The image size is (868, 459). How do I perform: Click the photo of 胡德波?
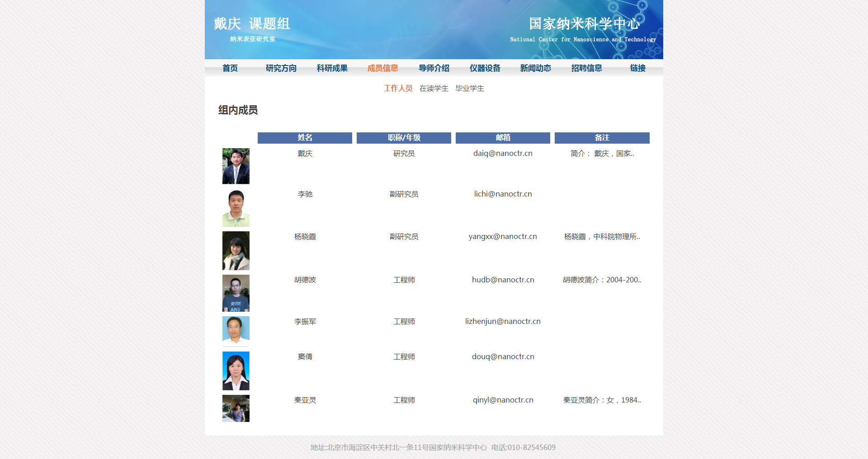click(x=236, y=293)
